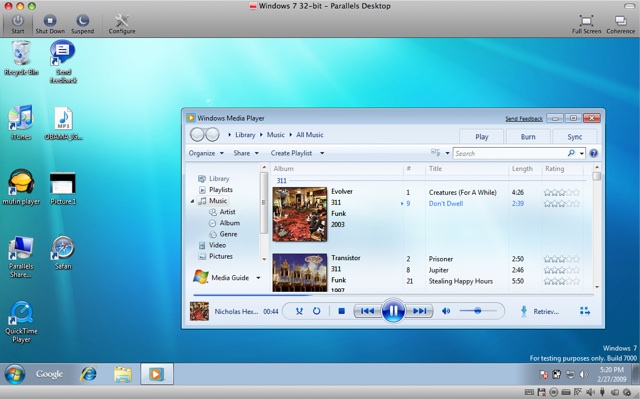640x399 pixels.
Task: Click the Create Playlist button
Action: click(291, 153)
